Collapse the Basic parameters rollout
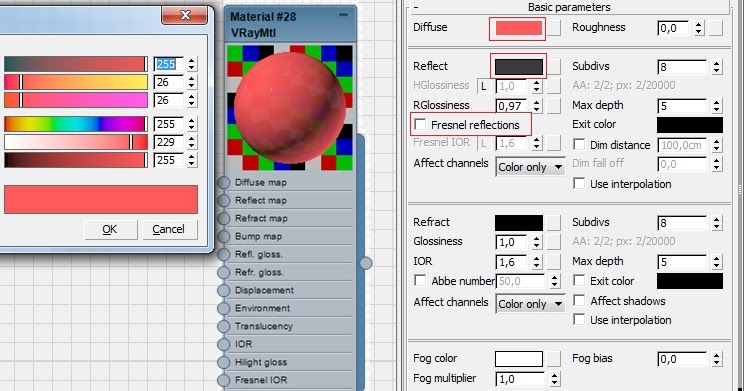 [416, 7]
